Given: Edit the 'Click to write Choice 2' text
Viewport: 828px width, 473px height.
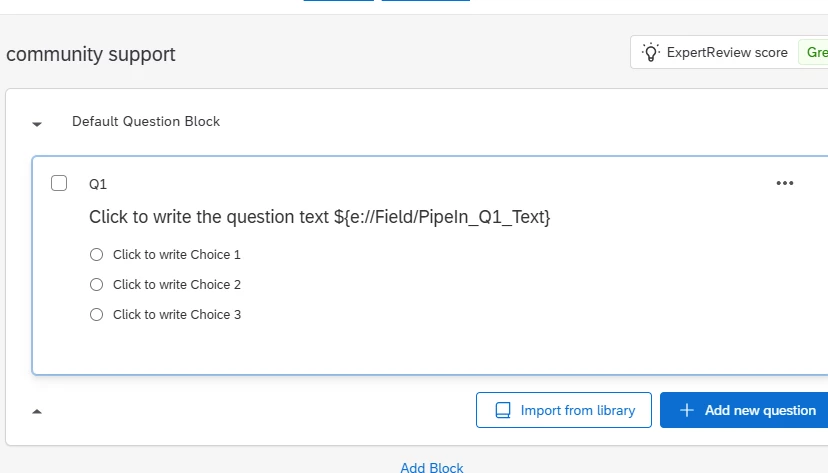Looking at the screenshot, I should point(177,284).
